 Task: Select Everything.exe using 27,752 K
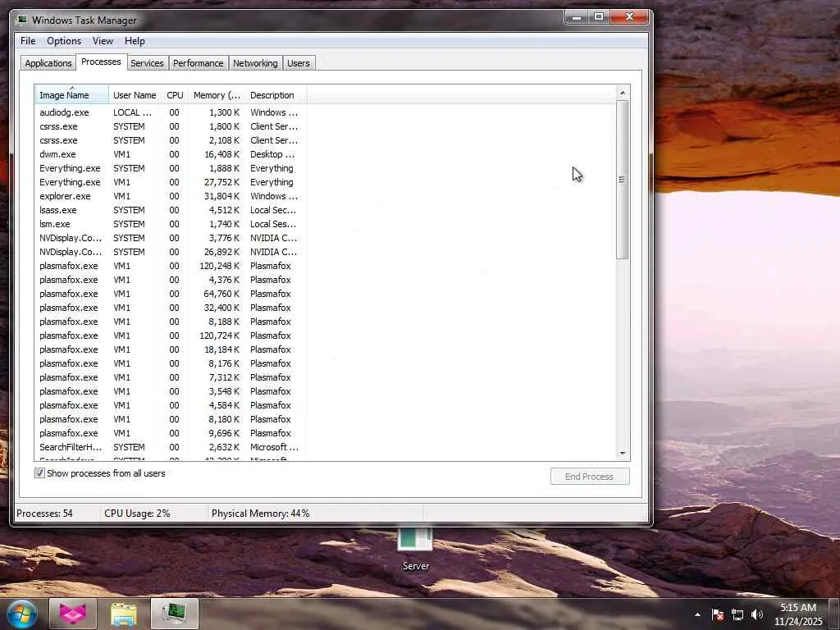coord(171,182)
